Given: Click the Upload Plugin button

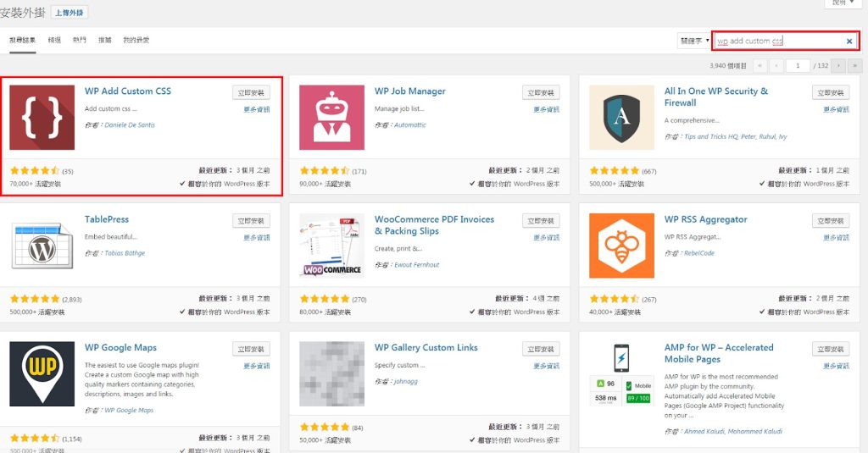Looking at the screenshot, I should point(70,12).
